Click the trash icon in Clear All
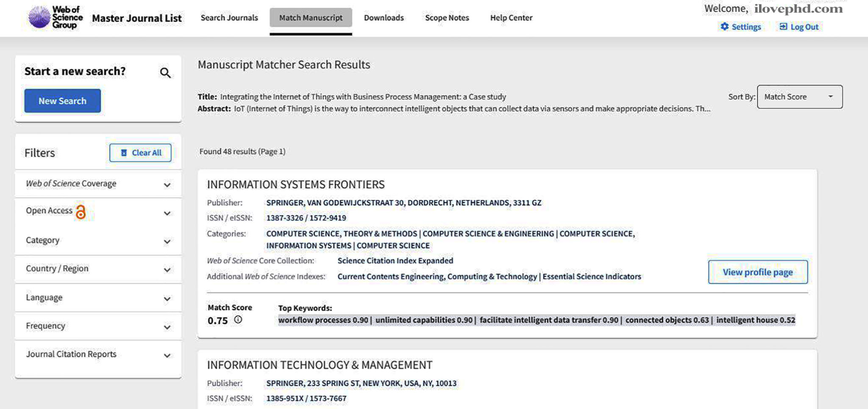 pos(124,153)
